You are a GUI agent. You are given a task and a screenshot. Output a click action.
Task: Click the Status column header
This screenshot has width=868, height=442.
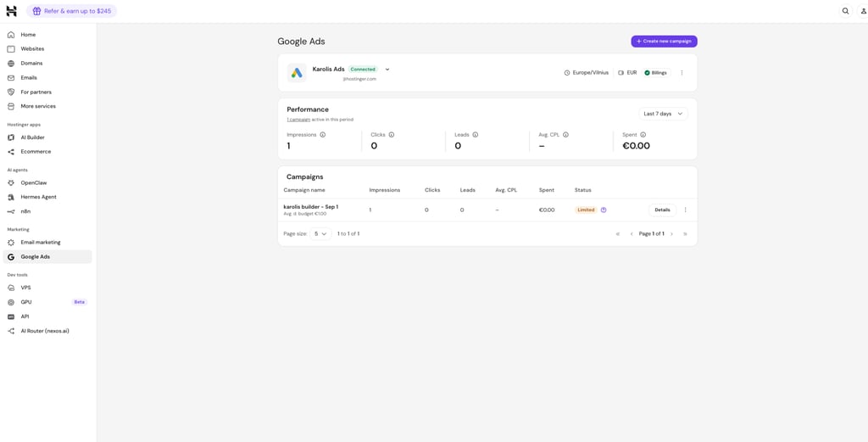(583, 190)
